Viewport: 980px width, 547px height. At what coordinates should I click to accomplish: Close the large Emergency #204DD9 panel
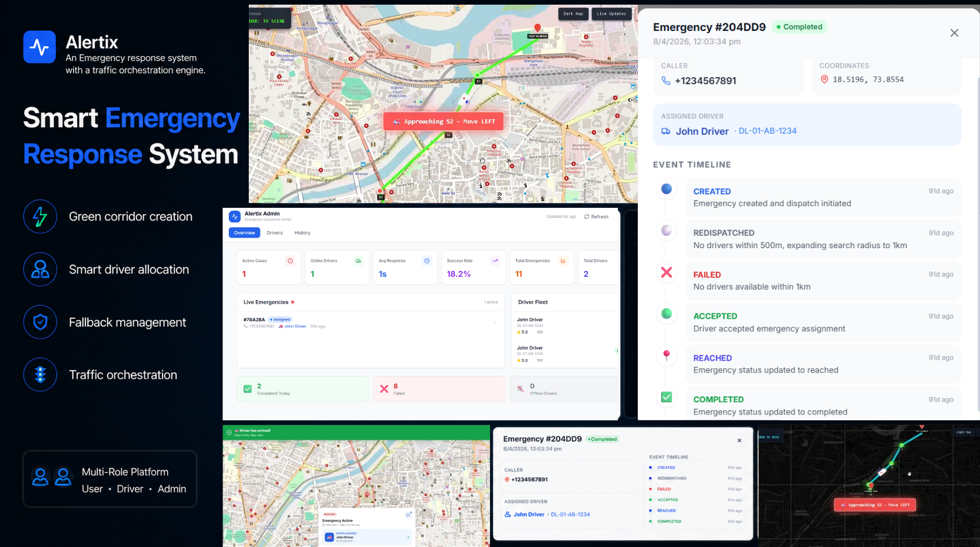coord(954,33)
